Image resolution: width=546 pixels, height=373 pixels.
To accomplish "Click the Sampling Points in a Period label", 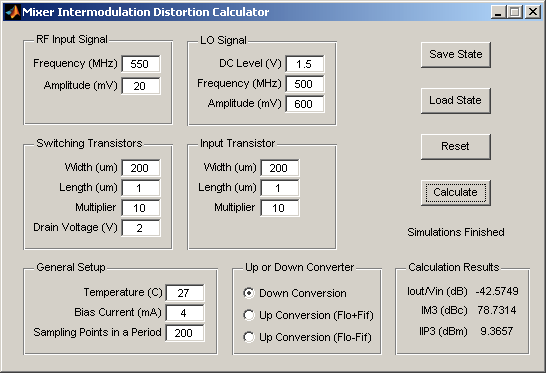I will 98,332.
